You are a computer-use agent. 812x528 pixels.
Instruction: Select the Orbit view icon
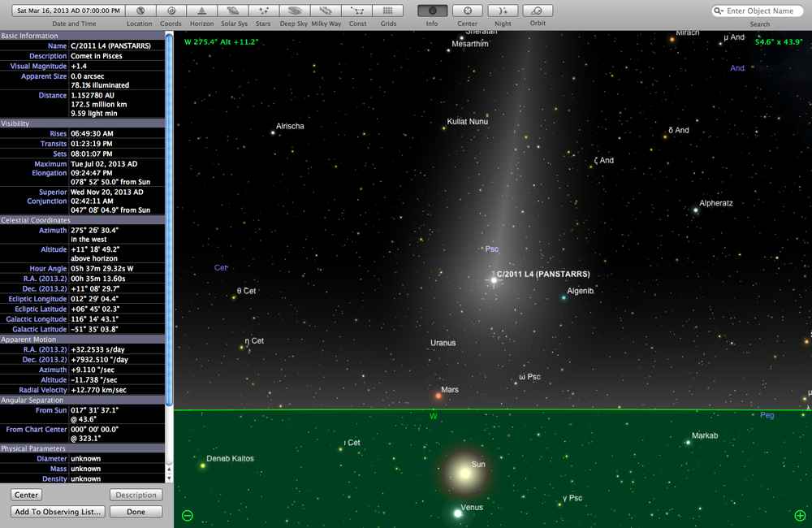click(x=537, y=11)
